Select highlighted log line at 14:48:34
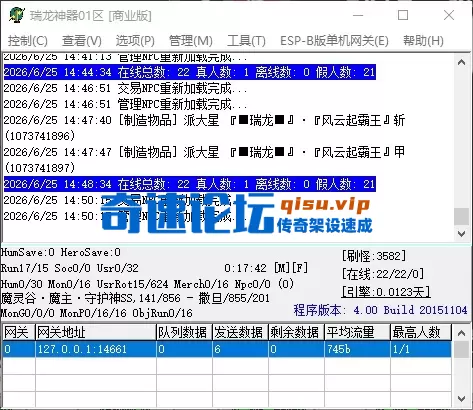The width and height of the screenshot is (473, 410). tap(190, 184)
